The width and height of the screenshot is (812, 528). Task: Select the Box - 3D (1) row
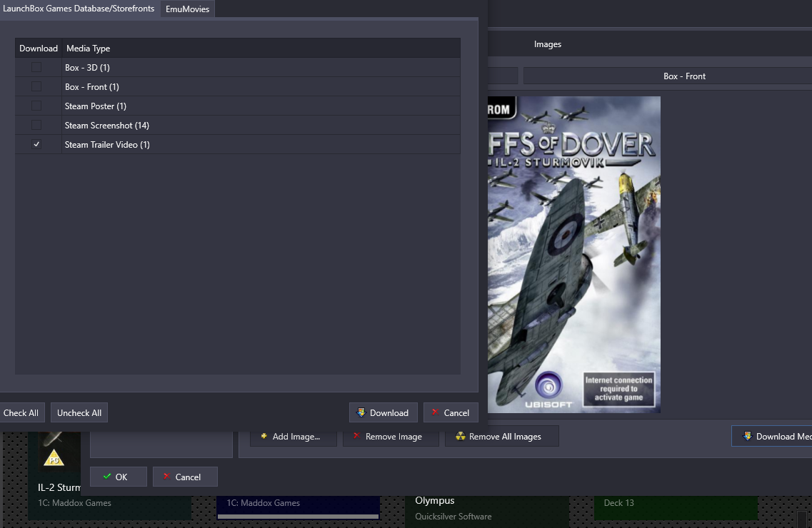pos(238,67)
